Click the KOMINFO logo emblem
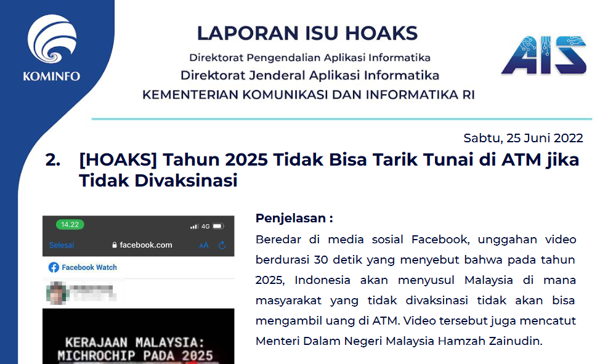Screen dimensions: 608x364 coord(52,39)
